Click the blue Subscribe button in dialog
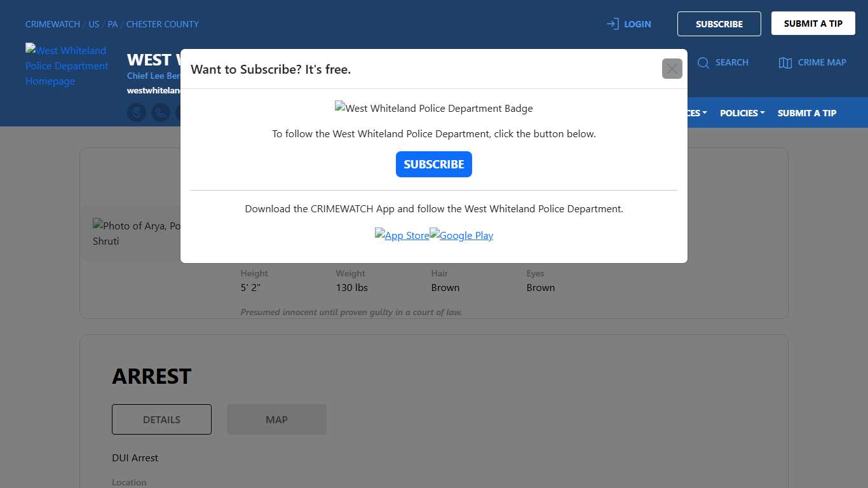The image size is (868, 488). click(433, 164)
